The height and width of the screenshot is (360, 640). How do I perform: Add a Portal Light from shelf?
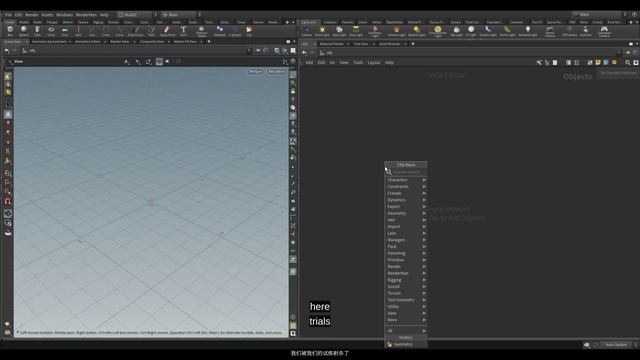pos(507,31)
